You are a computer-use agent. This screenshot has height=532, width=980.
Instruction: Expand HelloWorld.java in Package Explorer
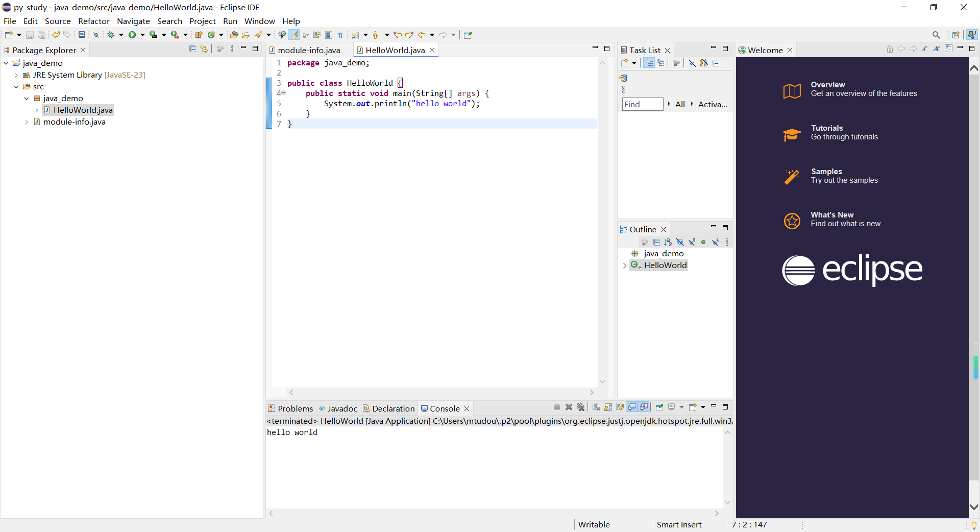(x=37, y=110)
